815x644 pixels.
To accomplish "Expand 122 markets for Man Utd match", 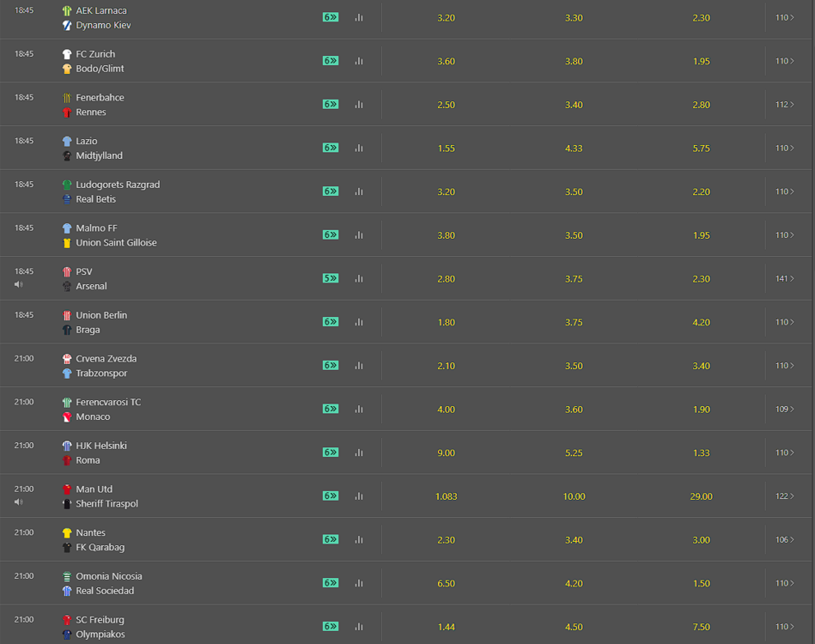I will coord(784,496).
